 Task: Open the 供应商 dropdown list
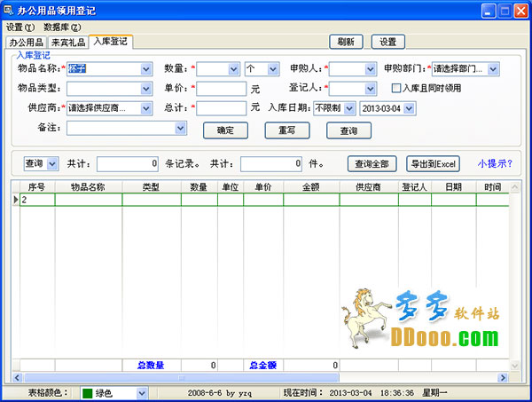tap(146, 108)
